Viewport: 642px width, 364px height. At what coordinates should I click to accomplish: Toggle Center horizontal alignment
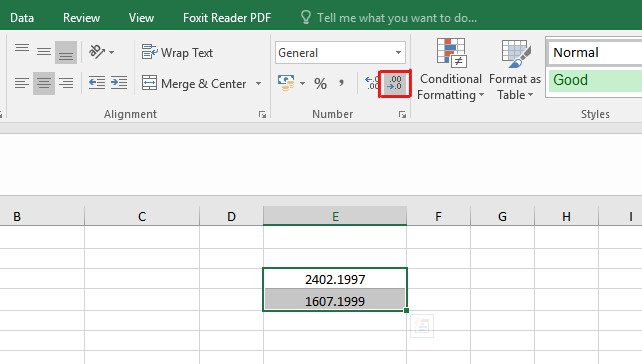pyautogui.click(x=44, y=83)
